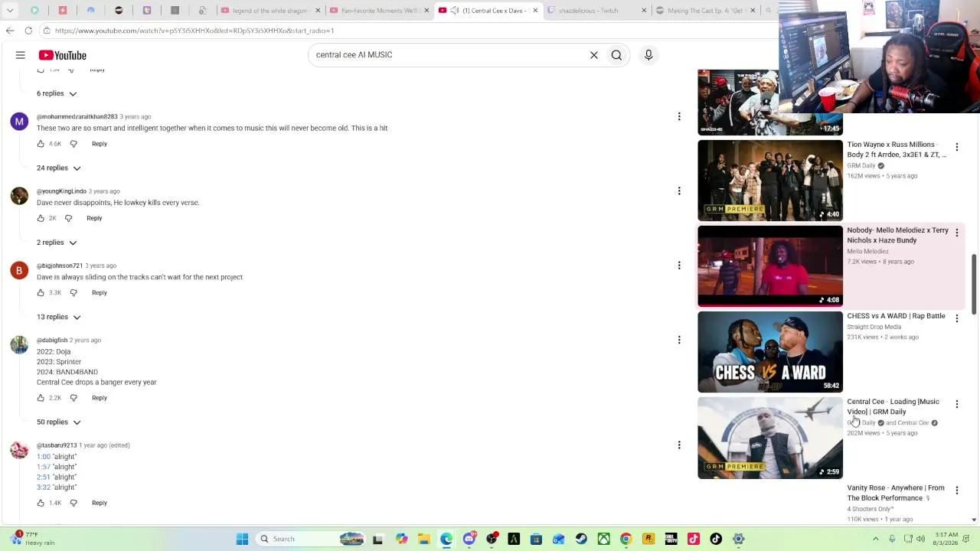Open File Explorer from the taskbar

point(424,539)
